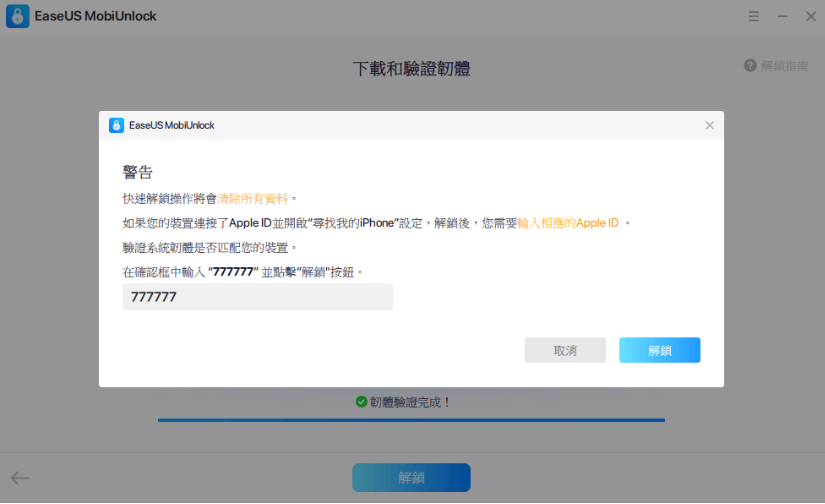Click the 驗證系統韌體是否匹配您的裝置 line
The image size is (825, 504).
[209, 248]
